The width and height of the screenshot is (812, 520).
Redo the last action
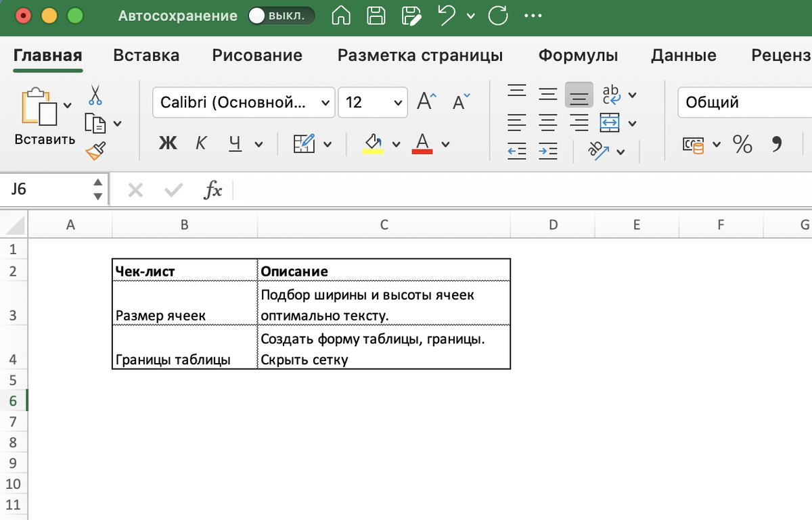point(497,16)
